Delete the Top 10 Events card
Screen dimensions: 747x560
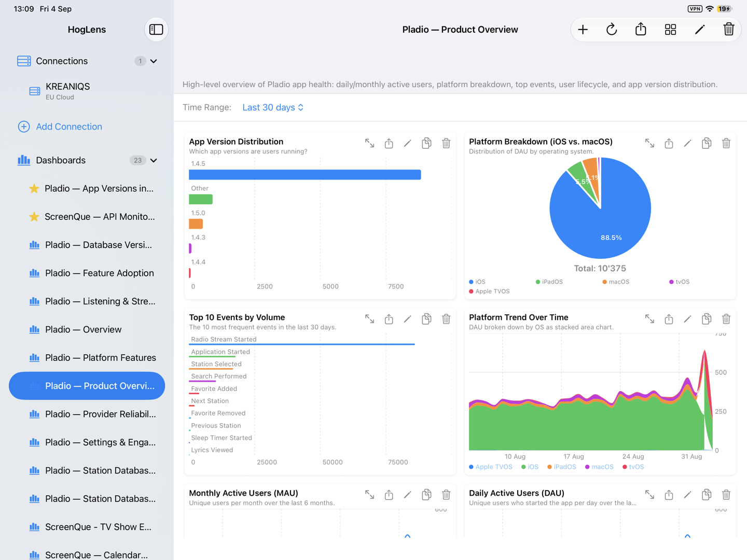(x=446, y=319)
